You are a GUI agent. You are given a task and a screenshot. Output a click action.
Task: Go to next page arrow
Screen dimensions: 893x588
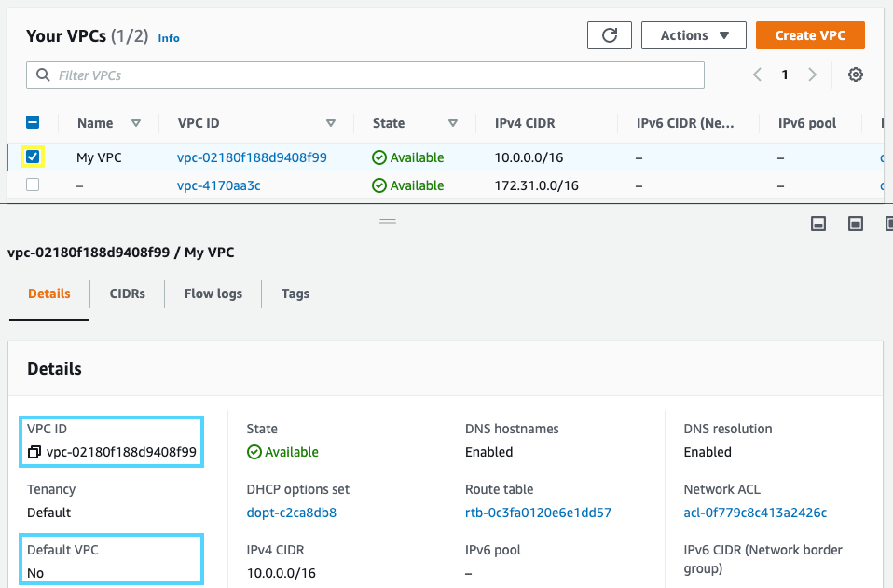coord(813,75)
